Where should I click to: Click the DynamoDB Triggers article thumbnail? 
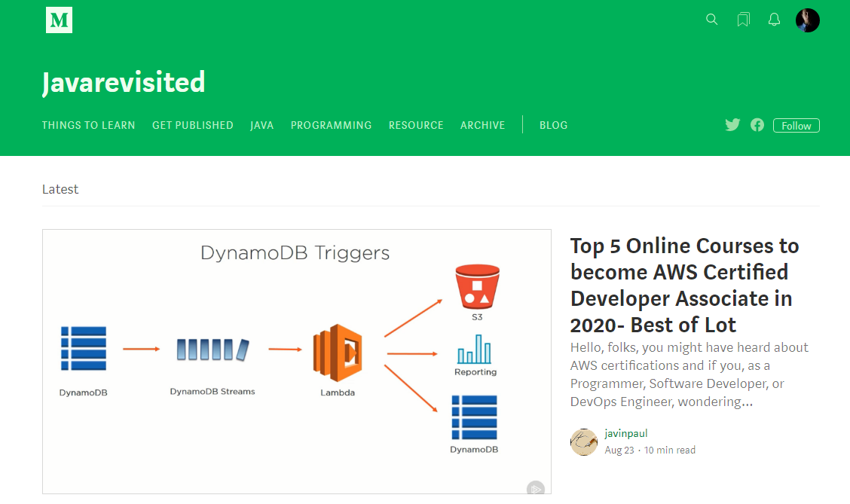(x=296, y=362)
